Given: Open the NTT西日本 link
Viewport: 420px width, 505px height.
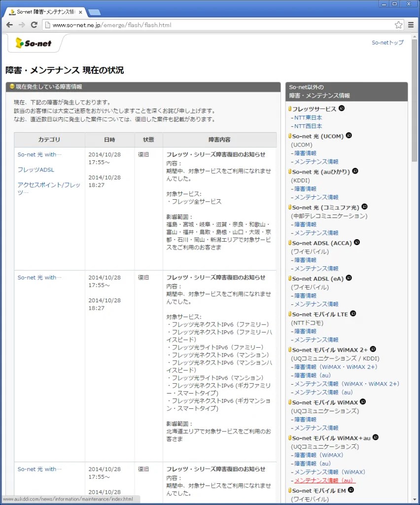Looking at the screenshot, I should 308,126.
